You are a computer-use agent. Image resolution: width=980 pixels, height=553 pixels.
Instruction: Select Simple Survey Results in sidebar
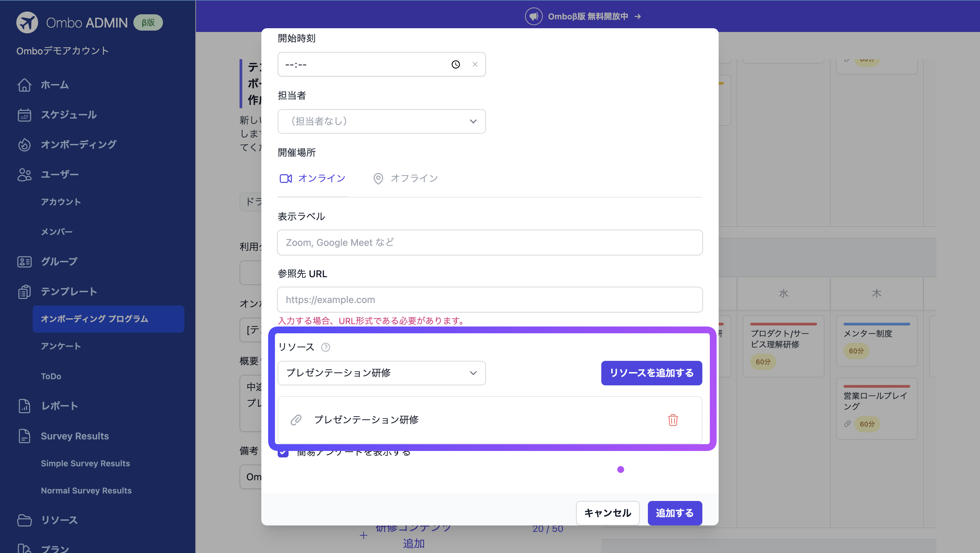click(x=85, y=463)
